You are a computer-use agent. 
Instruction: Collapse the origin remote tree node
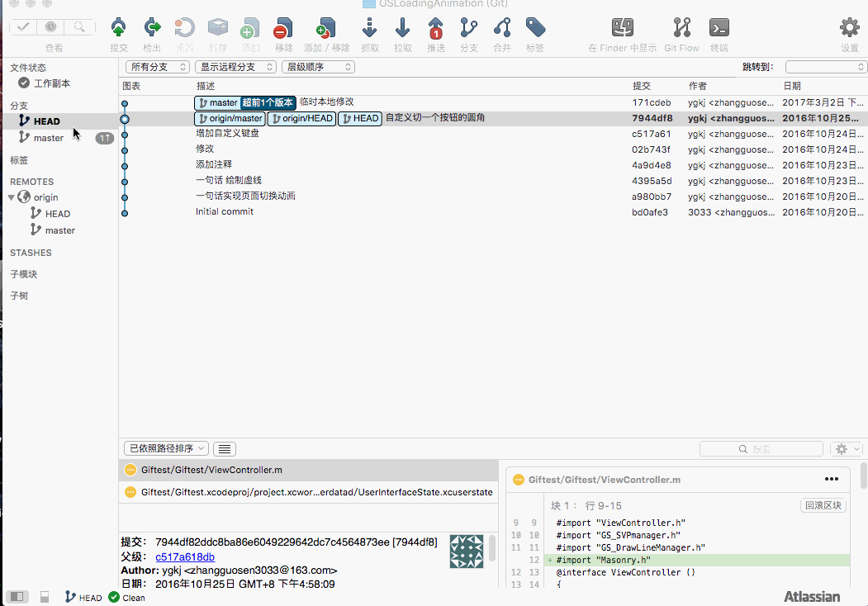pyautogui.click(x=12, y=197)
